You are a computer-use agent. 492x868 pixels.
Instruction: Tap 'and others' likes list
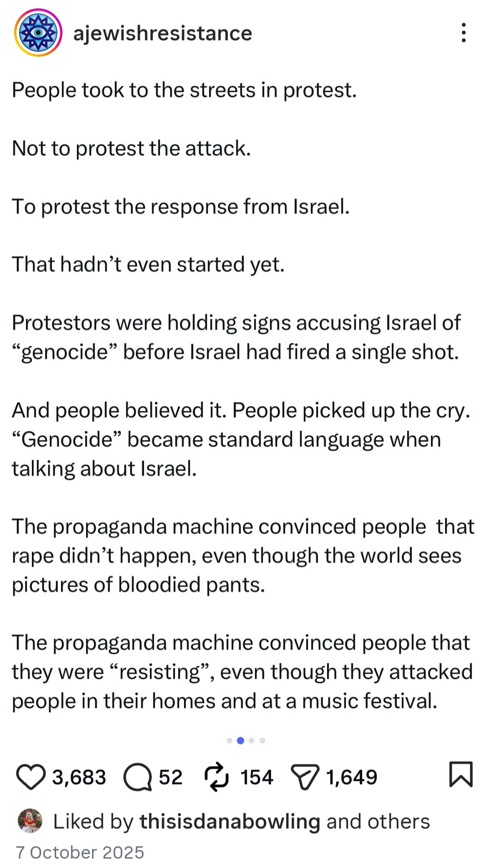click(378, 822)
